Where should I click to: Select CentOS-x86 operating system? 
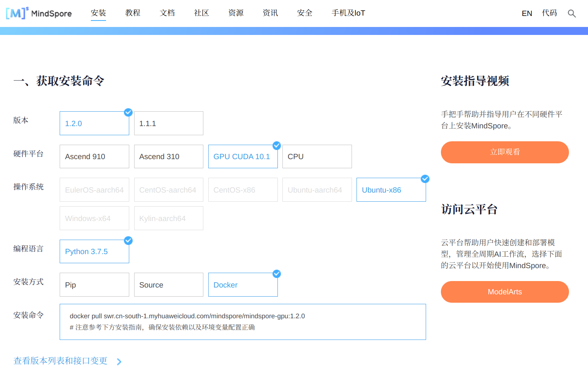tap(243, 190)
